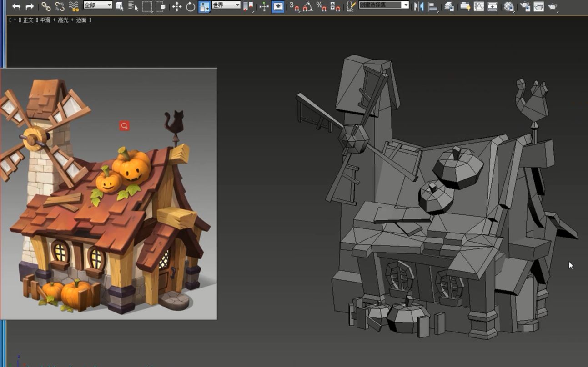
Task: Open Curve Editor from the toolbar
Action: pyautogui.click(x=479, y=6)
